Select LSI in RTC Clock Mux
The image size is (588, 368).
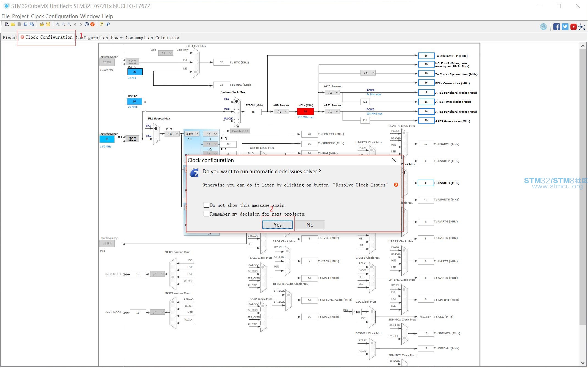[195, 72]
